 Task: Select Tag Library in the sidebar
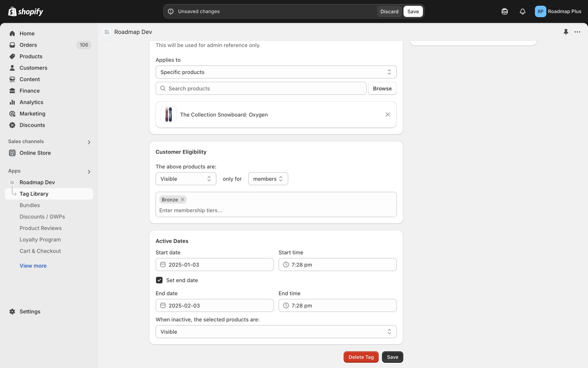(34, 193)
